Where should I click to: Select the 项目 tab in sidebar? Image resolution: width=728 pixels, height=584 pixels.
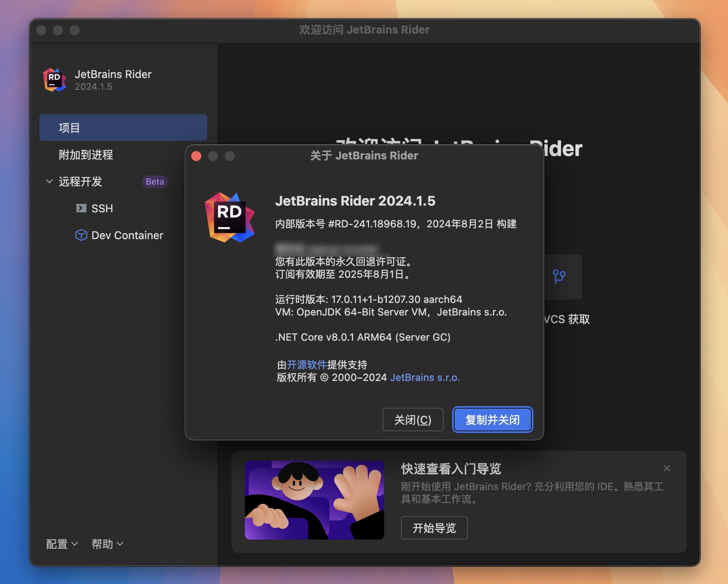[123, 128]
